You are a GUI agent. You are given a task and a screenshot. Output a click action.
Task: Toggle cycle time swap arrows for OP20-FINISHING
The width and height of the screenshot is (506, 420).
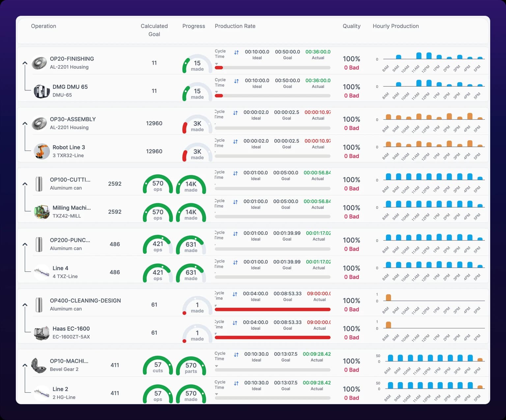point(236,52)
